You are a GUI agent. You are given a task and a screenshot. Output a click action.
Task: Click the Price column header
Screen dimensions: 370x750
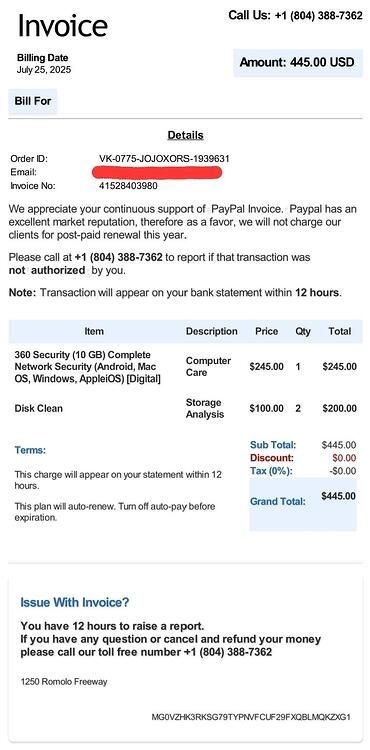(267, 331)
